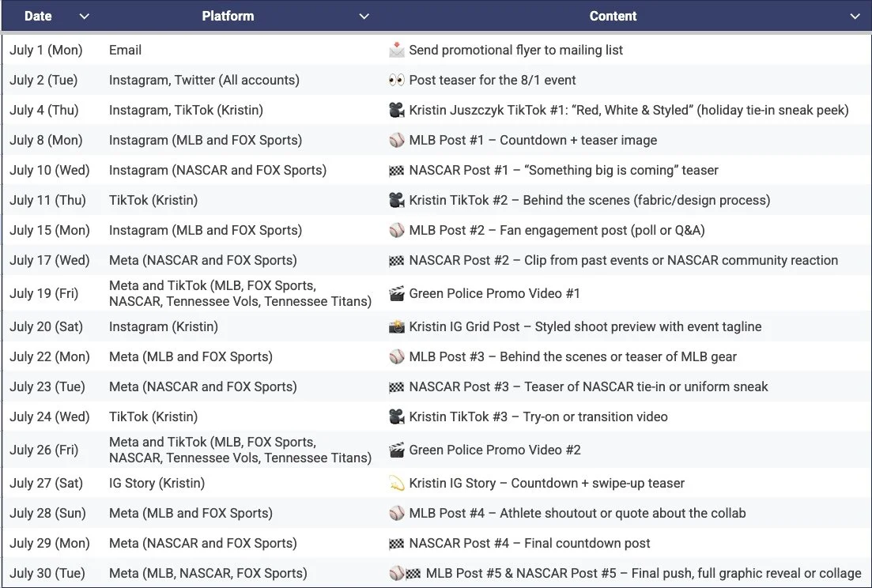Open the Content column filter dropdown
The image size is (872, 588).
tap(855, 16)
